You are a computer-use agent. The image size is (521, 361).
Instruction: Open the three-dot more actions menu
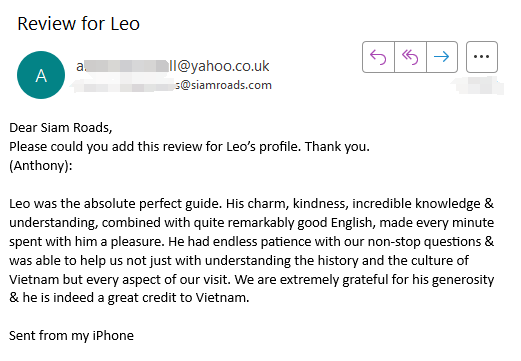482,57
